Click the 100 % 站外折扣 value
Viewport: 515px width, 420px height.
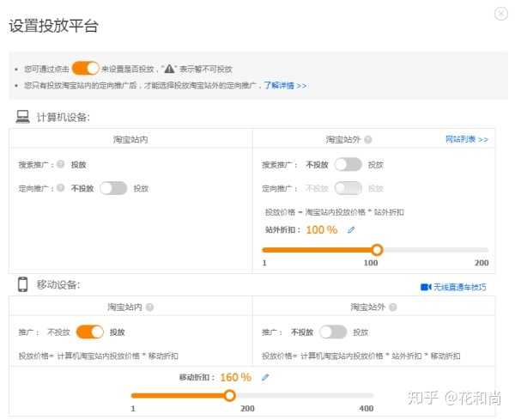pos(321,230)
